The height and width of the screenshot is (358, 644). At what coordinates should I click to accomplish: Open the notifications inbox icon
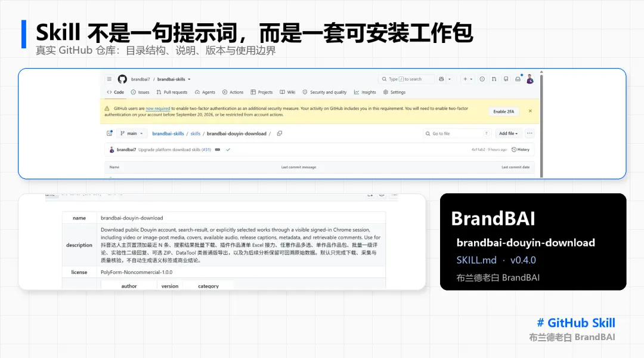(518, 79)
